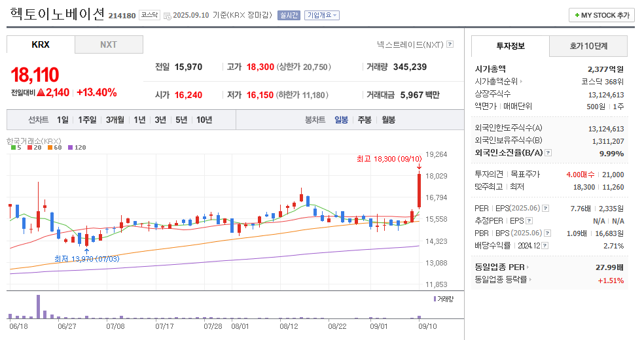This screenshot has width=644, height=340.
Task: Click the 외국인소진율 value 9.99%
Action: pyautogui.click(x=611, y=154)
